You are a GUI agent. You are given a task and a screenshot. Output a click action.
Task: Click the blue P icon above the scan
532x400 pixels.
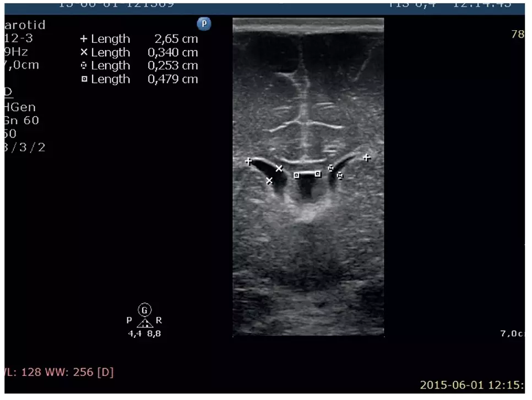click(x=204, y=24)
